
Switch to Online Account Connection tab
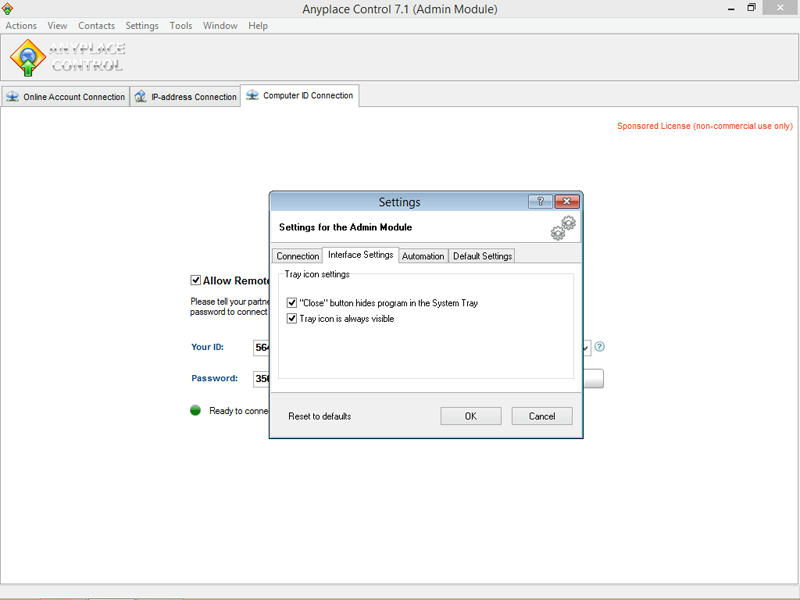click(x=65, y=97)
